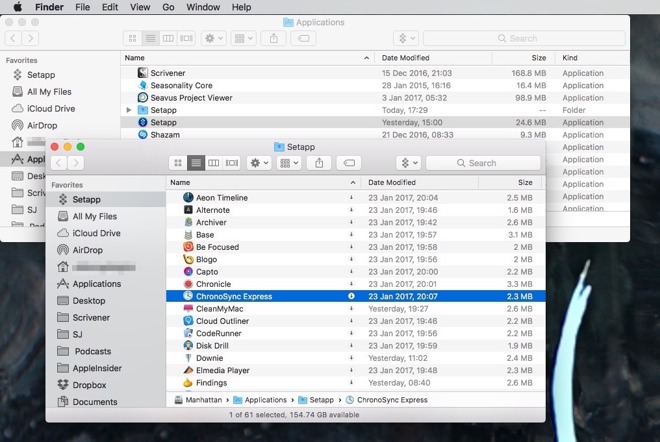
Task: Open Dropbox dropdown in Applications window toolbar
Action: click(406, 38)
